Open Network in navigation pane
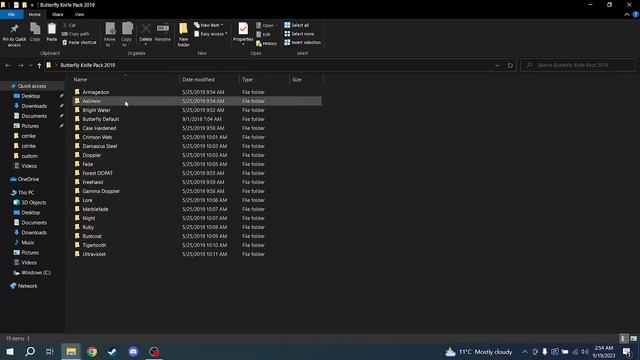 [x=27, y=286]
